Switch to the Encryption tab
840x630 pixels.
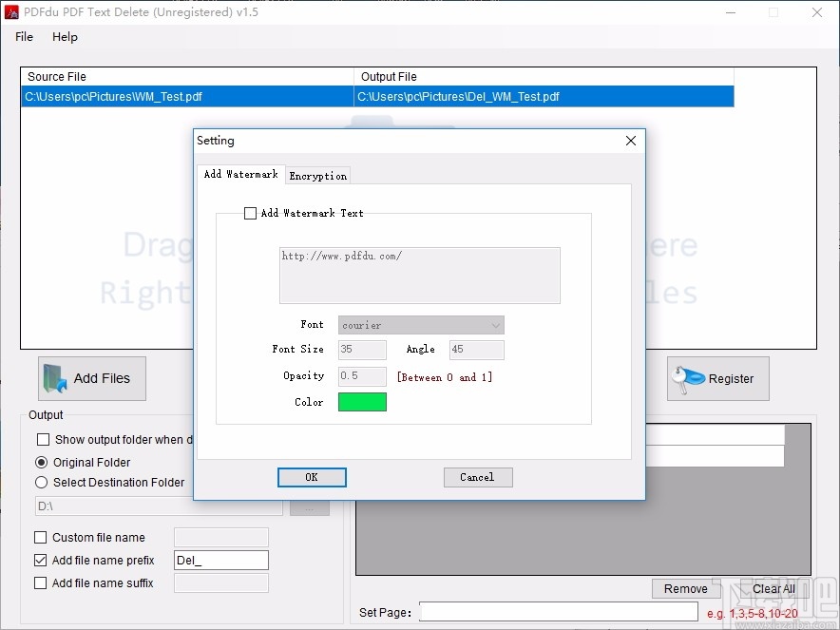tap(317, 175)
